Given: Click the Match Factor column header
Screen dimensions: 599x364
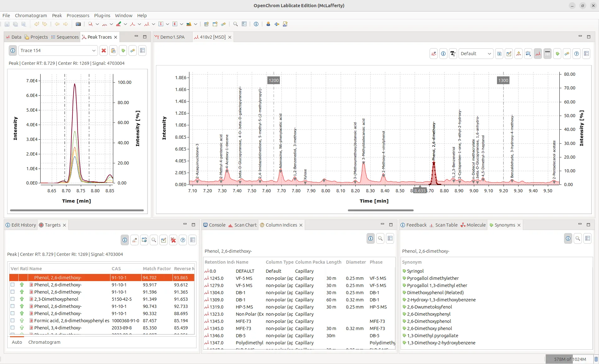Looking at the screenshot, I should coord(157,268).
